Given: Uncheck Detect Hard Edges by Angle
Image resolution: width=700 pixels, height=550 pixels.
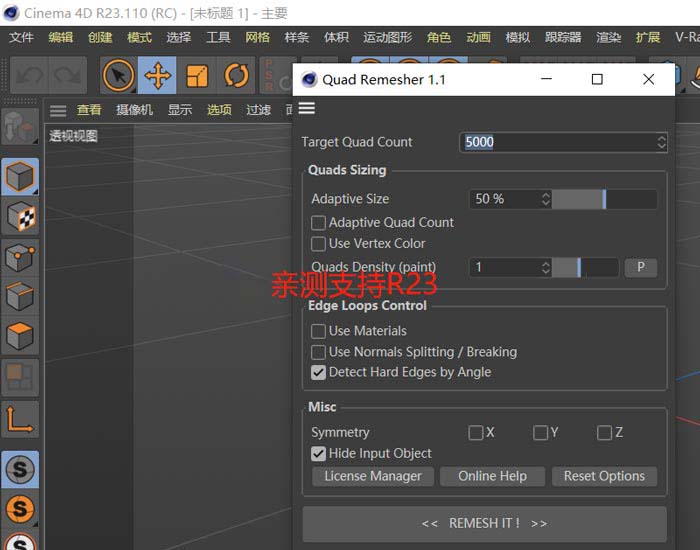Looking at the screenshot, I should tap(318, 373).
